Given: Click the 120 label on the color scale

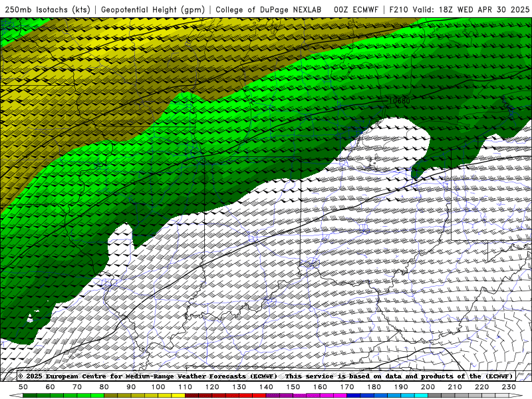Looking at the screenshot, I should click(x=212, y=387).
